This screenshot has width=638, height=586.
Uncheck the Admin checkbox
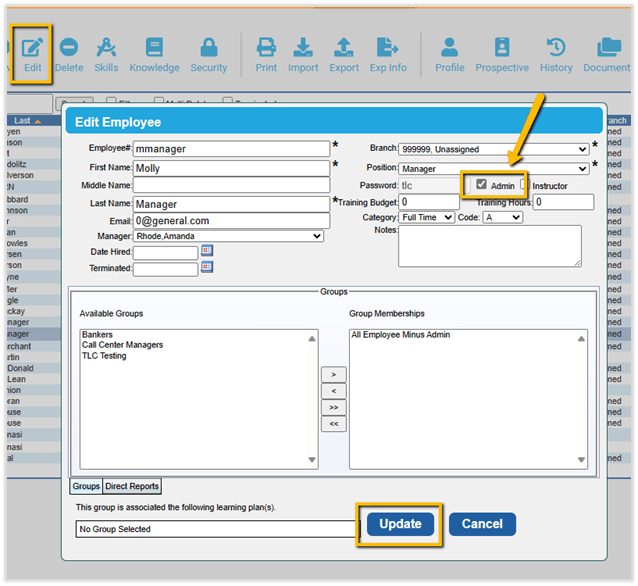coord(481,184)
